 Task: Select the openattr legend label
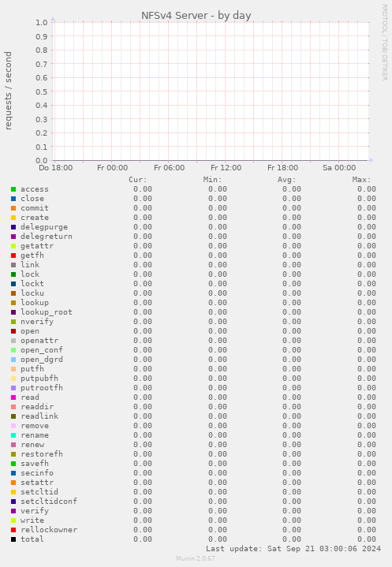pos(39,340)
